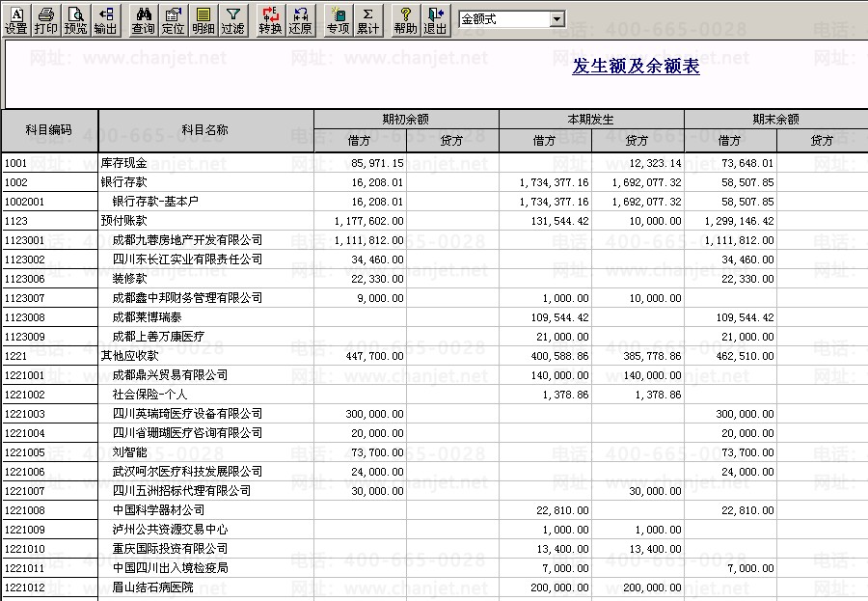Open 明细 (Details) from the toolbar

point(203,19)
